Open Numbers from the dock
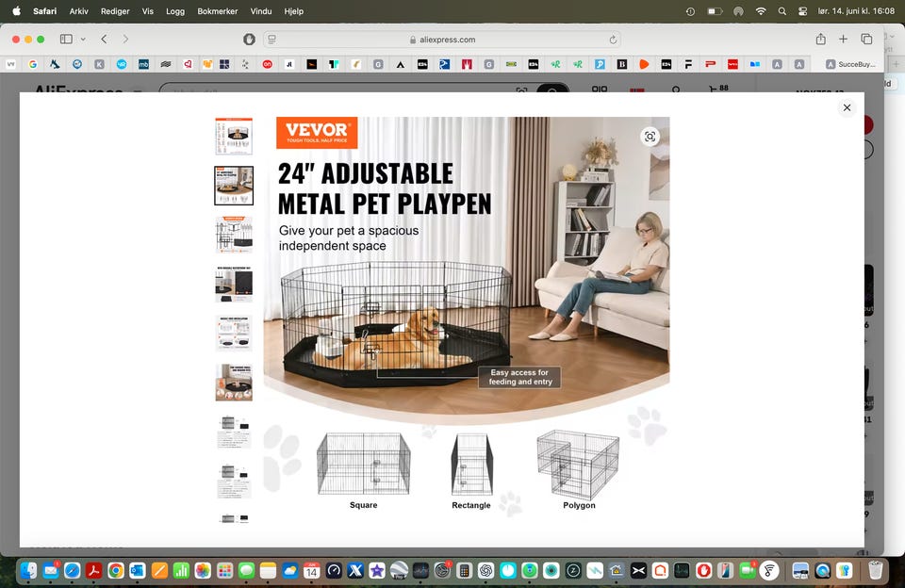This screenshot has height=588, width=905. coord(181,571)
